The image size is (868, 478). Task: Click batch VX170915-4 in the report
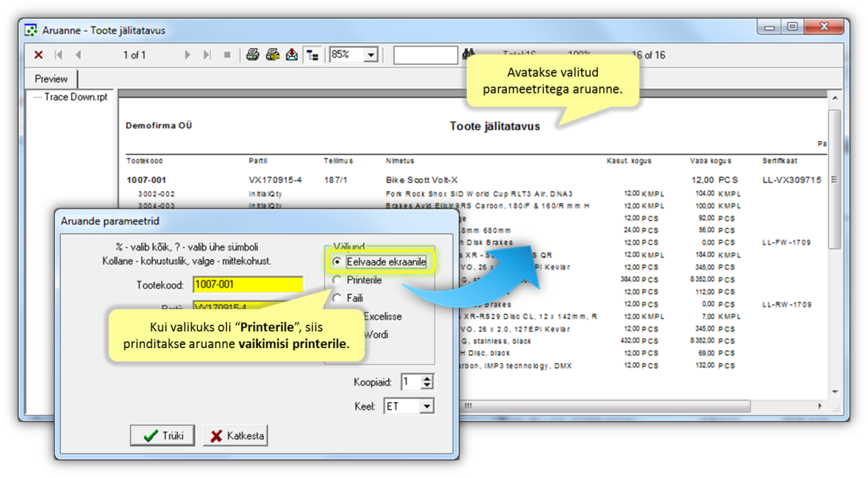(275, 180)
